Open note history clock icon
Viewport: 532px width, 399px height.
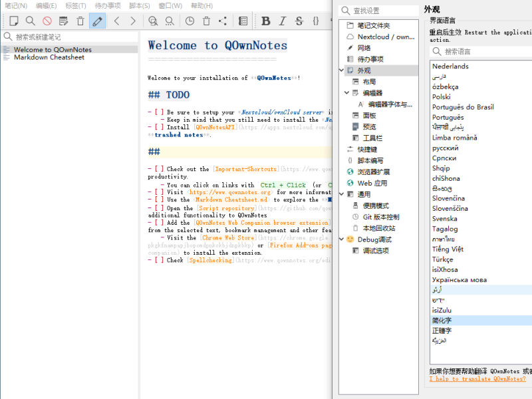click(190, 21)
